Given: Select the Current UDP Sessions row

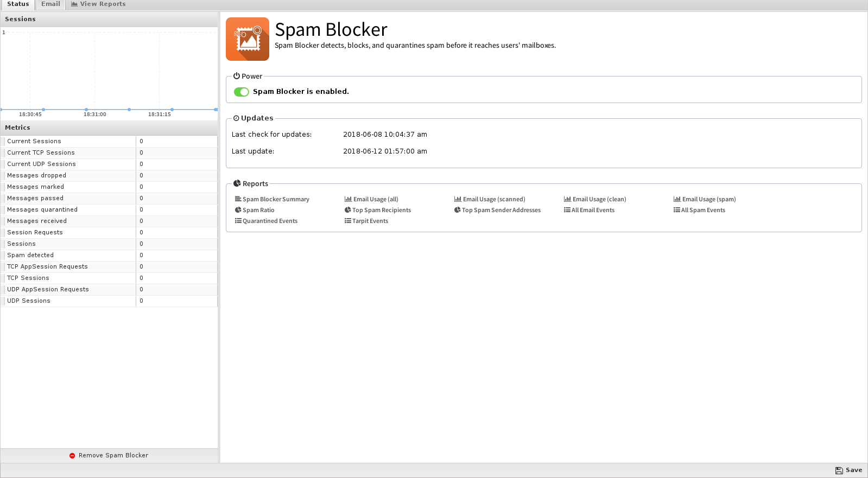Looking at the screenshot, I should (x=109, y=164).
